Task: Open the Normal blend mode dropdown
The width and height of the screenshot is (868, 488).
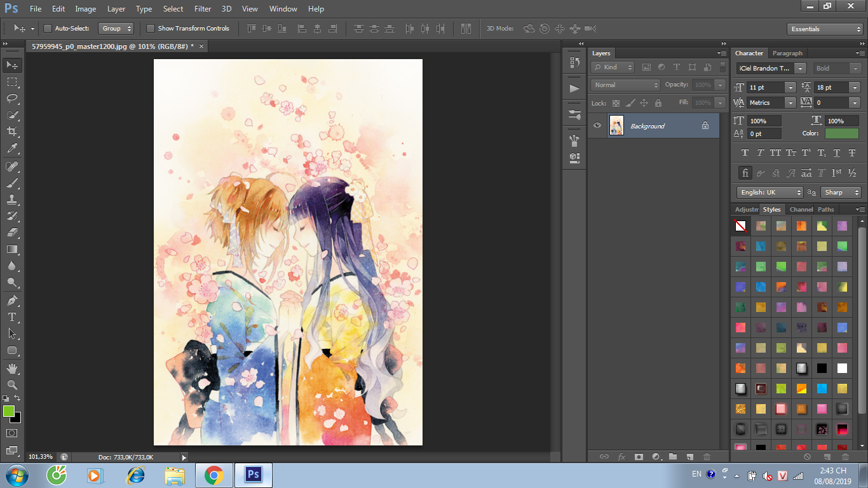Action: point(626,85)
